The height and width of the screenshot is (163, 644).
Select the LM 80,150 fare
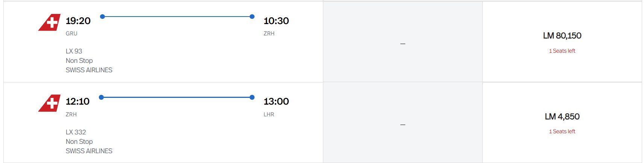coord(562,36)
